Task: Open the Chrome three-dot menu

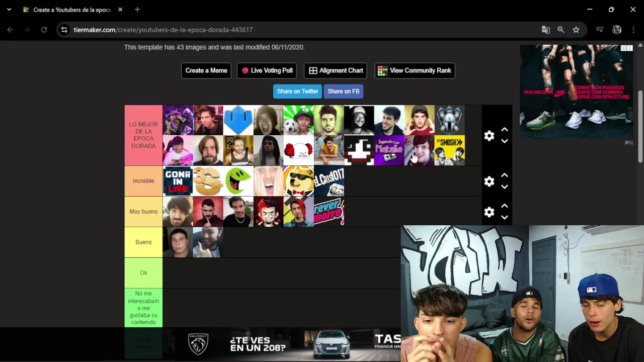Action: point(633,30)
